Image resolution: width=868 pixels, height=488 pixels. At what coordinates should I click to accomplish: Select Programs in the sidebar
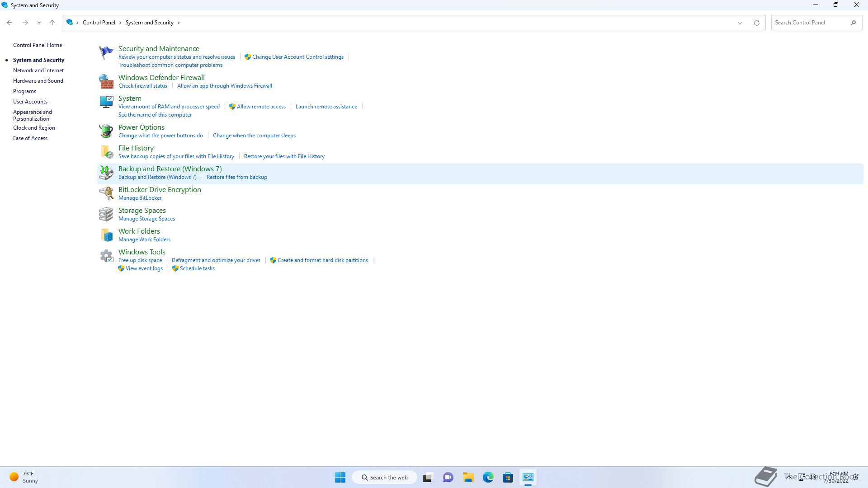click(24, 91)
